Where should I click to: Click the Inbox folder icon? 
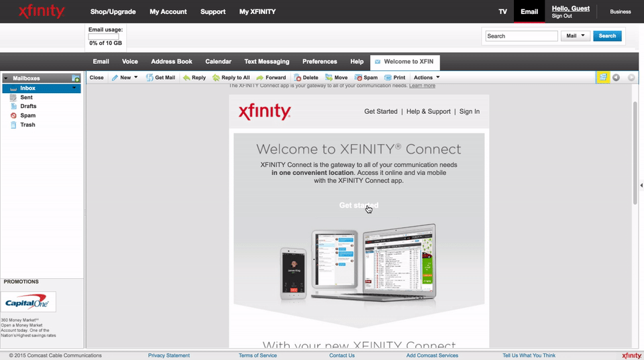click(13, 88)
